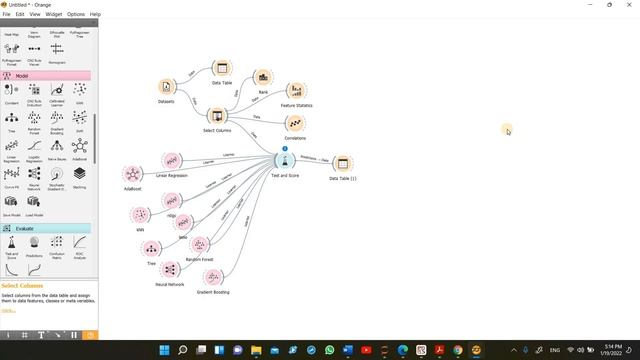The width and height of the screenshot is (640, 360).
Task: Open the Datasets node on canvas
Action: (x=166, y=87)
